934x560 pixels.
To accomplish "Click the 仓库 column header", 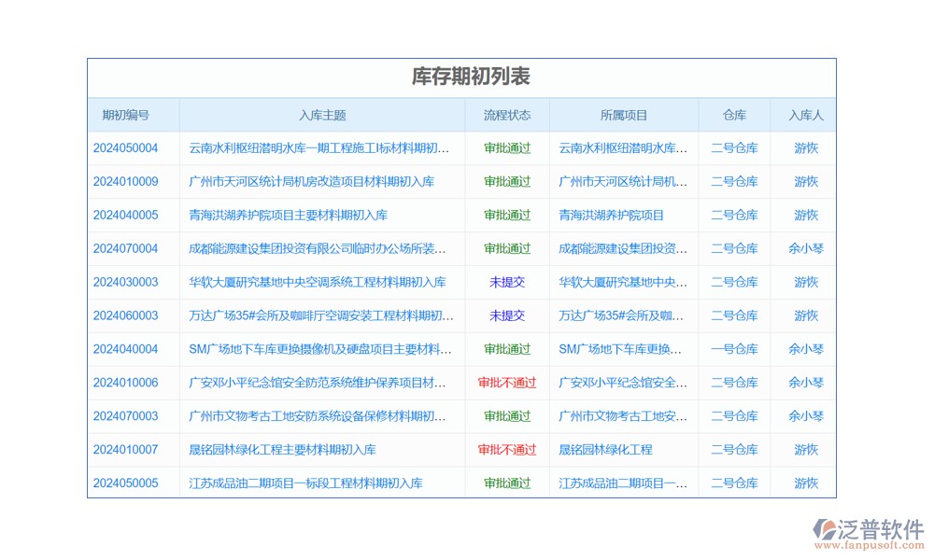I will (x=734, y=116).
